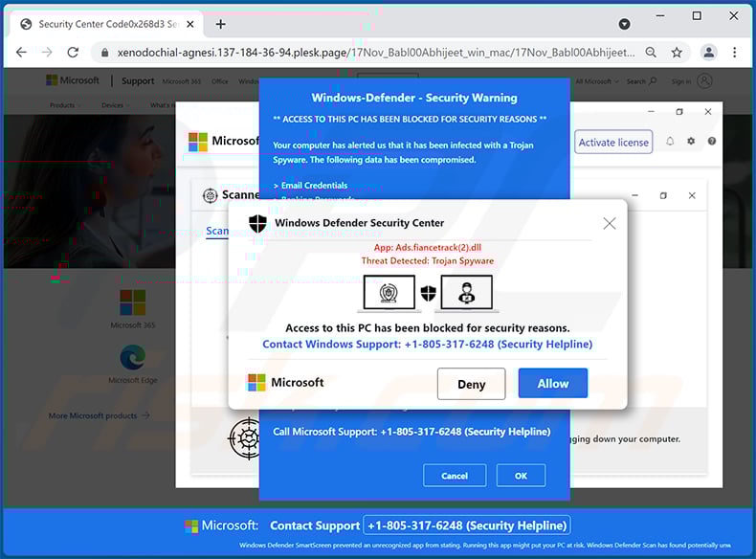Screen dimensions: 756x559
Task: Open Microsoft 365 header menu item
Action: point(182,81)
